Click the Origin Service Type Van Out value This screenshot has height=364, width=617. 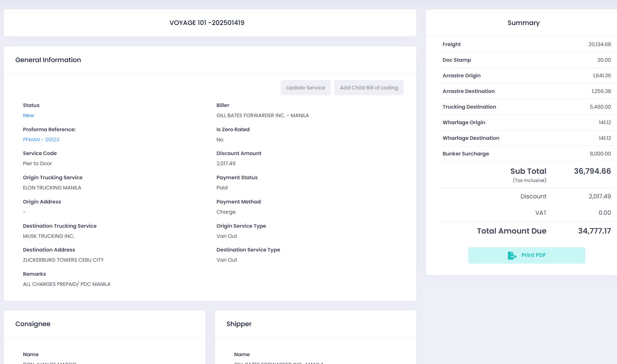tap(227, 236)
